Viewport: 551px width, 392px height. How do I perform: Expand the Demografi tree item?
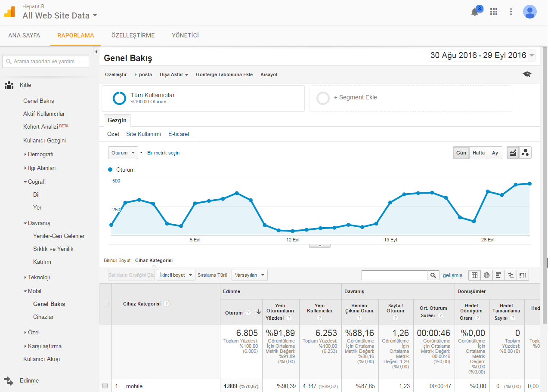[x=40, y=154]
